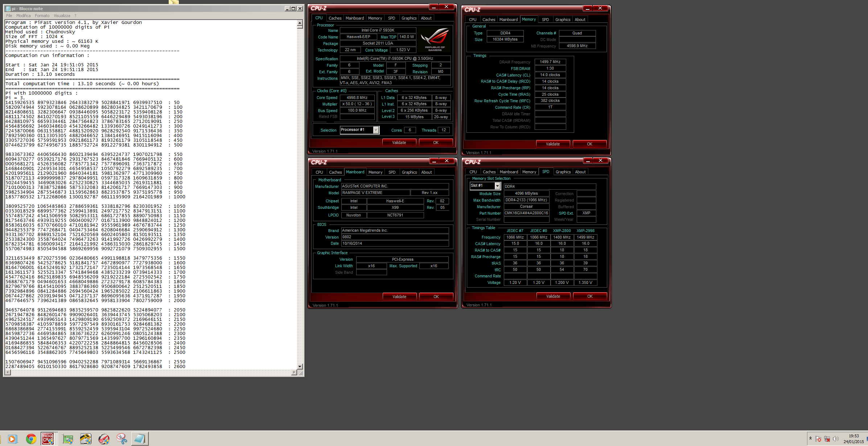The width and height of the screenshot is (868, 446).
Task: Switch to Caches tab in the CPU-Z CPU window
Action: [335, 18]
